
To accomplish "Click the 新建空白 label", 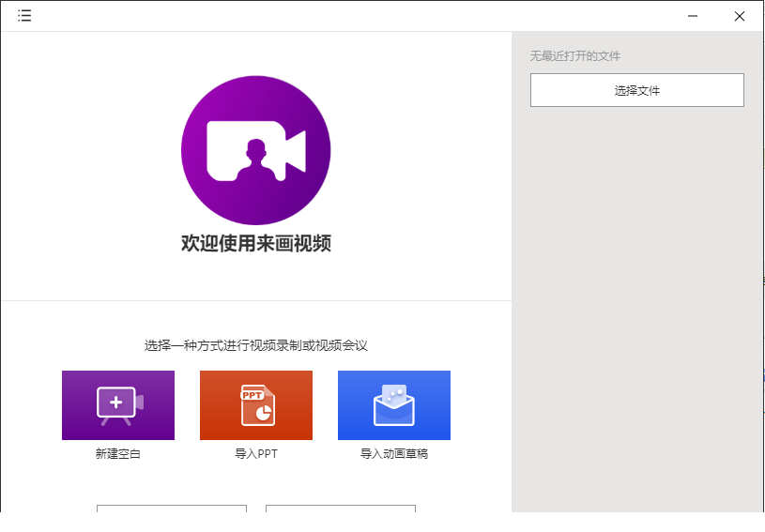I will coord(118,454).
